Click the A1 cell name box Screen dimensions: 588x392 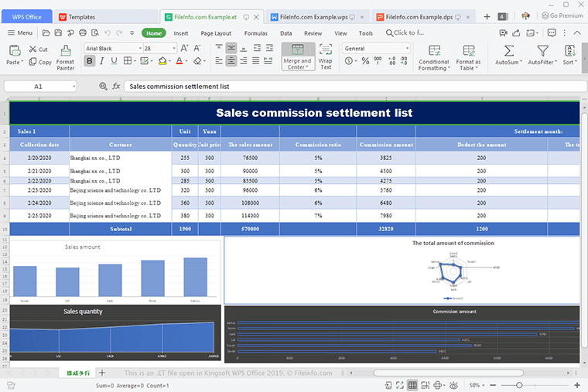pyautogui.click(x=39, y=87)
